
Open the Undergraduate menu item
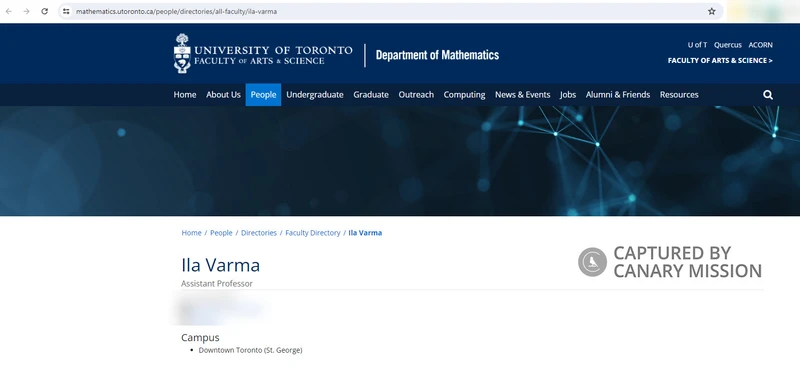[x=315, y=95]
